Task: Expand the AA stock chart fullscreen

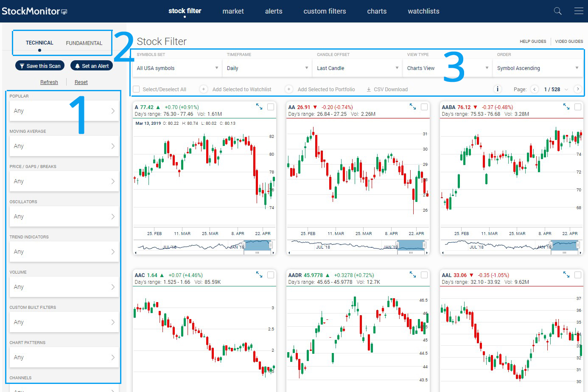Action: [x=413, y=107]
